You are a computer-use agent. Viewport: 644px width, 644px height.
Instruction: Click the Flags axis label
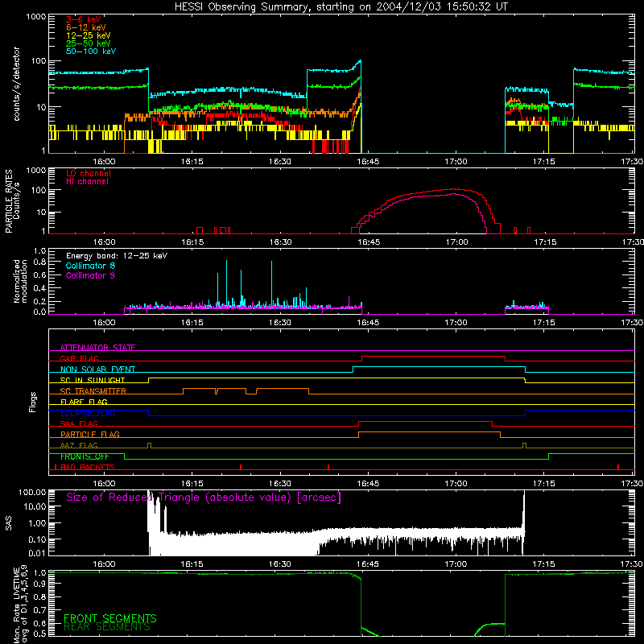33,402
